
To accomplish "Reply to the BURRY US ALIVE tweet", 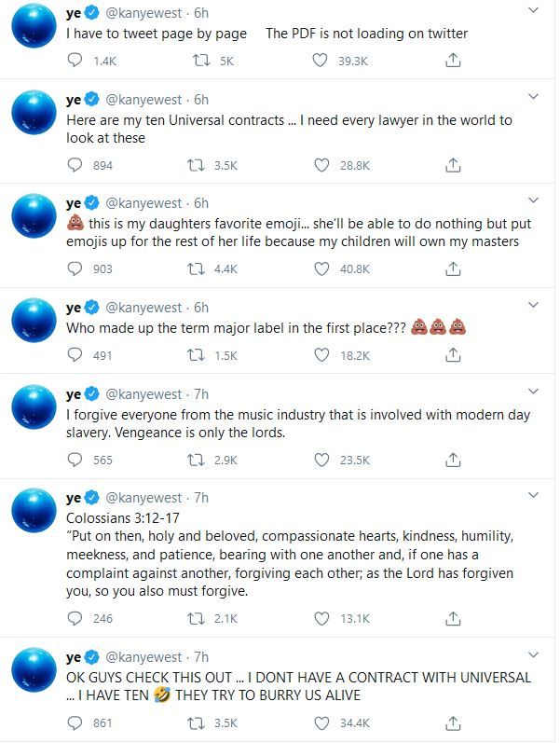I will point(75,722).
